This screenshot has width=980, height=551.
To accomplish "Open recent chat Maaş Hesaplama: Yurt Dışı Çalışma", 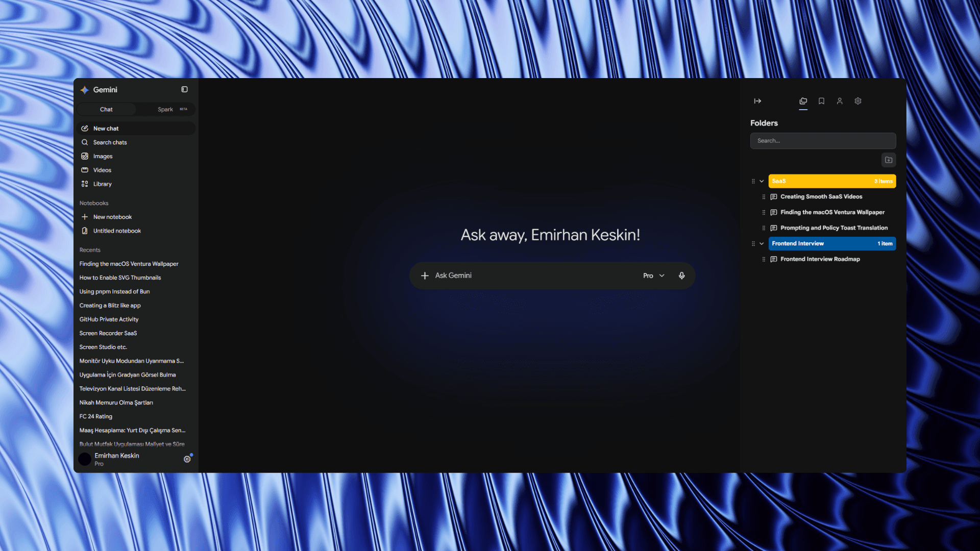I will (x=132, y=430).
